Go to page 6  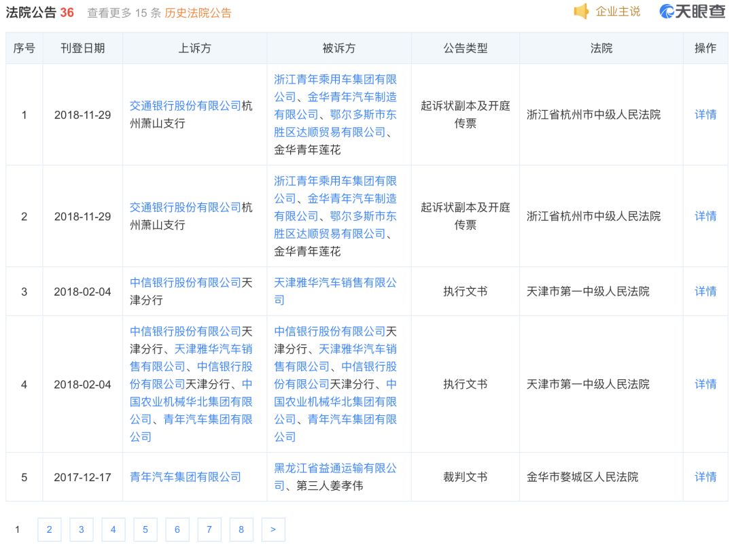tap(177, 529)
